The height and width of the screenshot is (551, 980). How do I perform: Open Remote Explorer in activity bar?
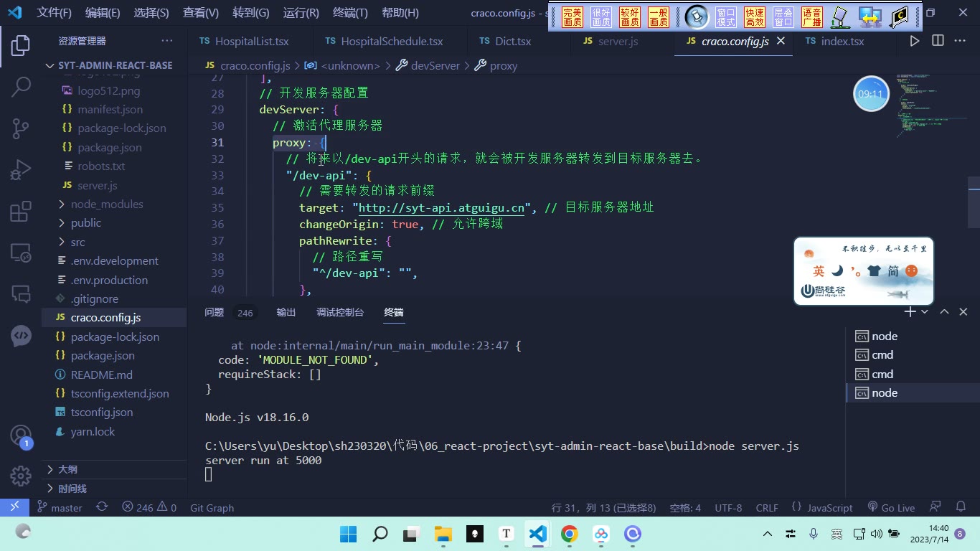click(21, 253)
